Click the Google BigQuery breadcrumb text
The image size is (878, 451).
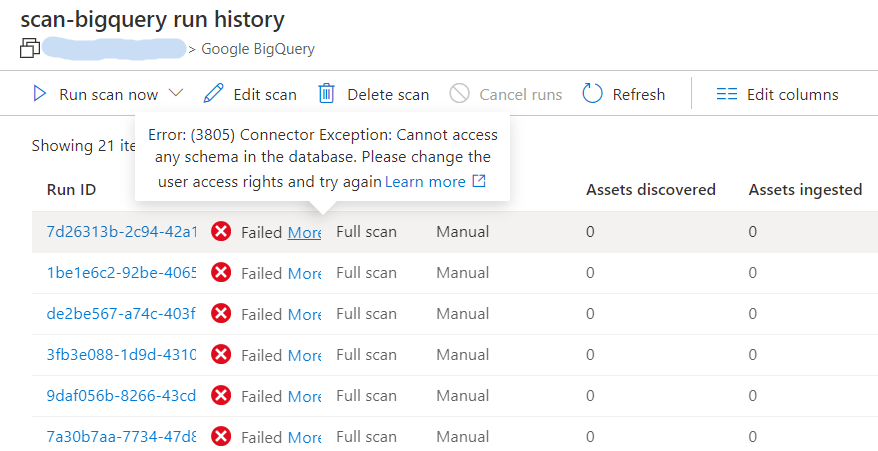point(258,48)
